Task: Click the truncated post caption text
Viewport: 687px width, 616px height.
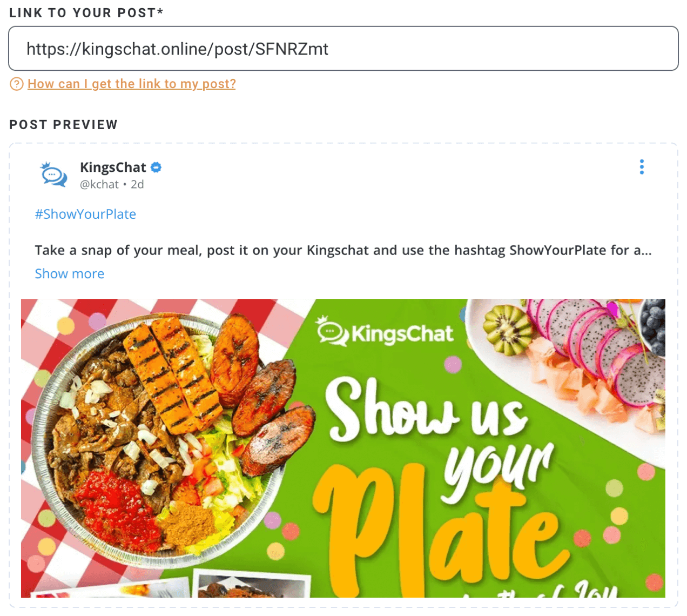Action: tap(343, 250)
